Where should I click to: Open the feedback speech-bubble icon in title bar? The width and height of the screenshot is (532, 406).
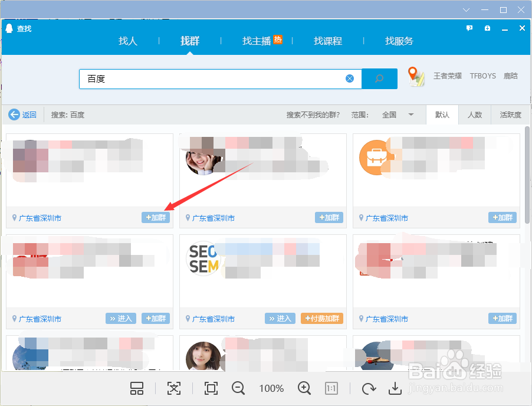(469, 28)
